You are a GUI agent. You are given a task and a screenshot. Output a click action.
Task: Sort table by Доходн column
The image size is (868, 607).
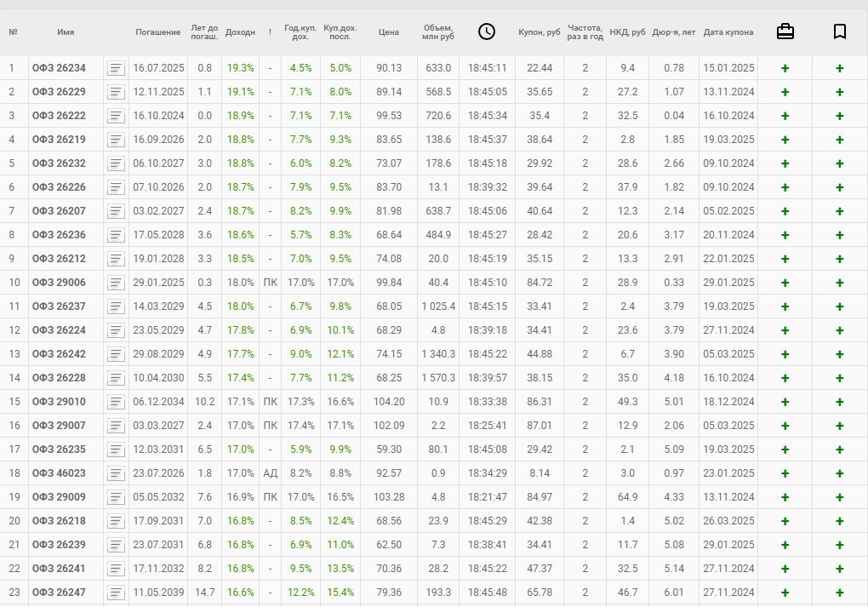240,32
